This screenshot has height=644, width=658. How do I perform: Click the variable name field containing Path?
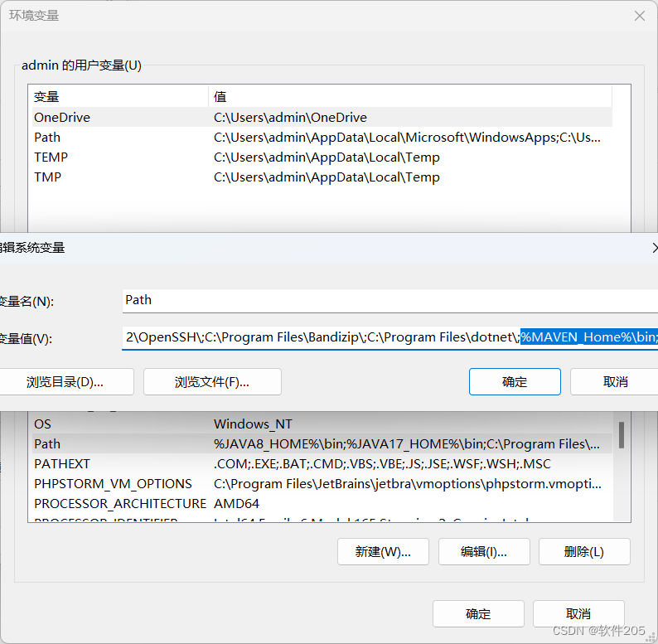(389, 301)
